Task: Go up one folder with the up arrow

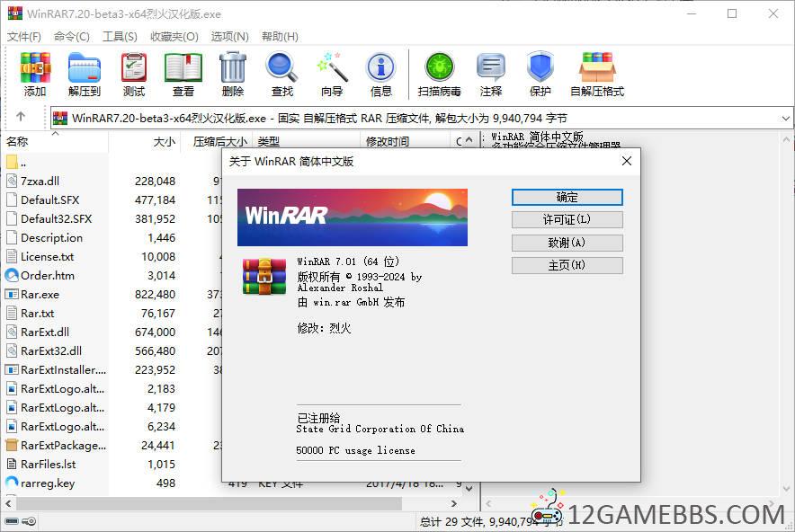Action: [x=20, y=117]
